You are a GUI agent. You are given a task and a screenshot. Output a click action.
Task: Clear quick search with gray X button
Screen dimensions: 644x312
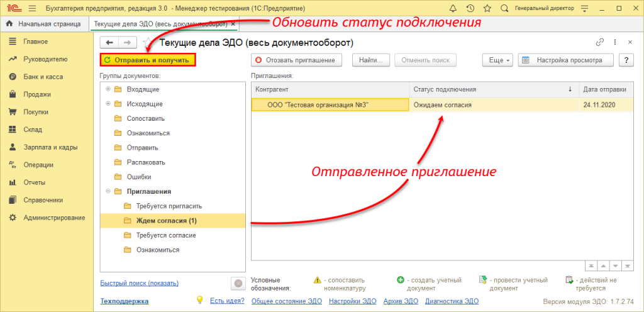pyautogui.click(x=238, y=284)
